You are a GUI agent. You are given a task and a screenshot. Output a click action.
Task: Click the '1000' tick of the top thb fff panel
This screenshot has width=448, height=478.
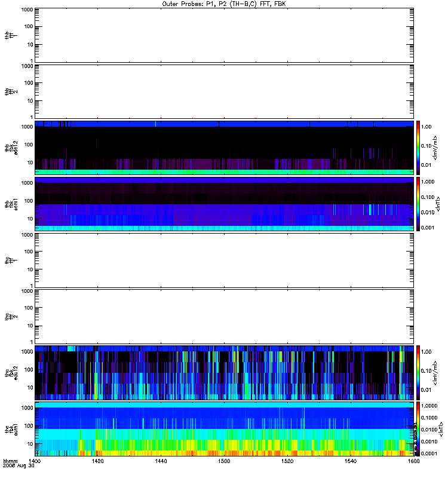coord(27,10)
